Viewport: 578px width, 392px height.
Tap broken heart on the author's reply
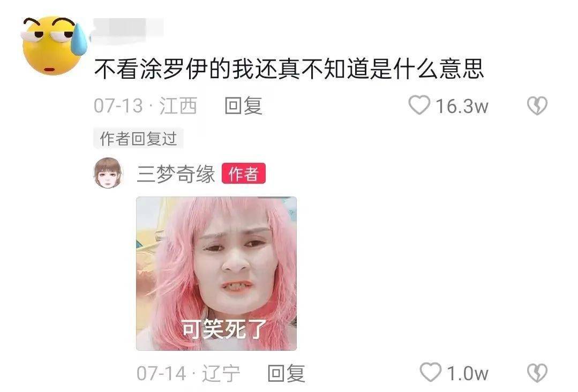pos(537,373)
